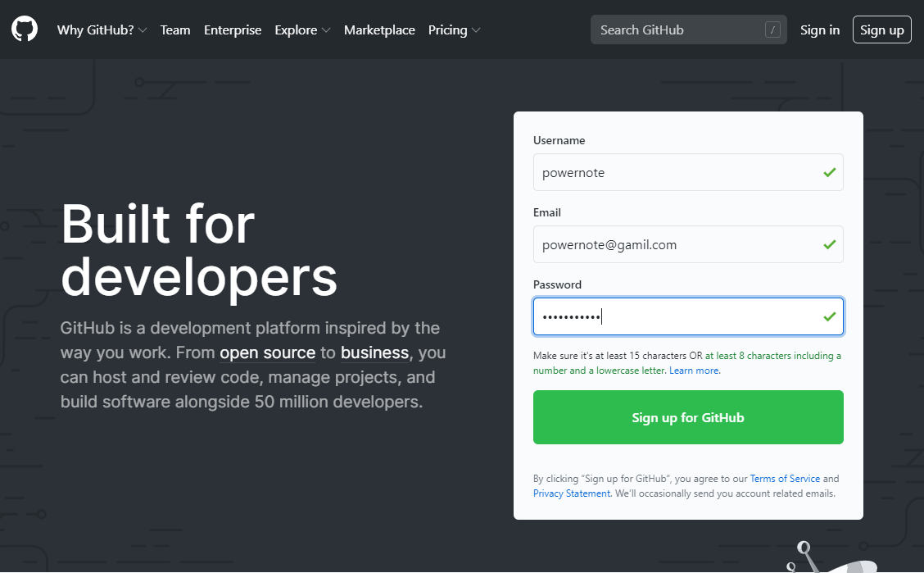Open the Terms of Service link
The width and height of the screenshot is (924, 573).
[x=785, y=479]
